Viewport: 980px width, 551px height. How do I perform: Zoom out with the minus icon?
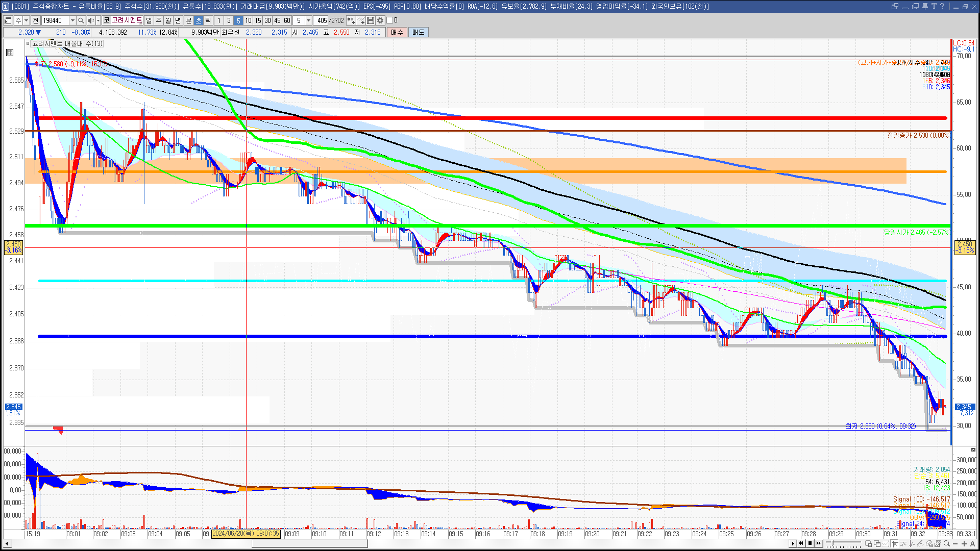955,543
